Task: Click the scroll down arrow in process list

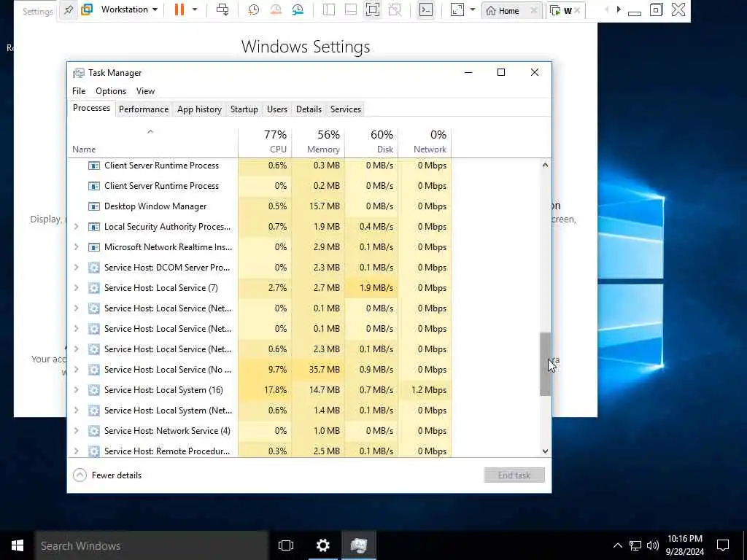Action: (545, 451)
